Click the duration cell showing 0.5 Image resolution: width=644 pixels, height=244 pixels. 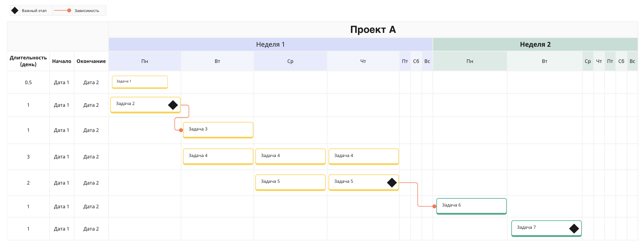click(x=28, y=82)
